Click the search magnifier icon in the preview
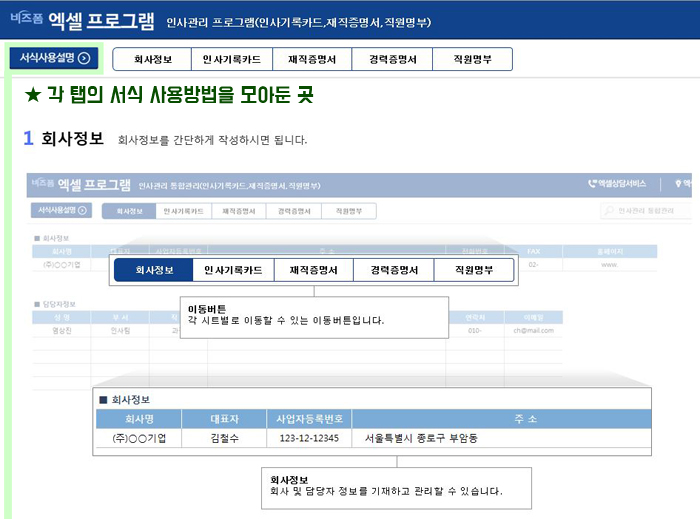The height and width of the screenshot is (519, 700). 608,210
